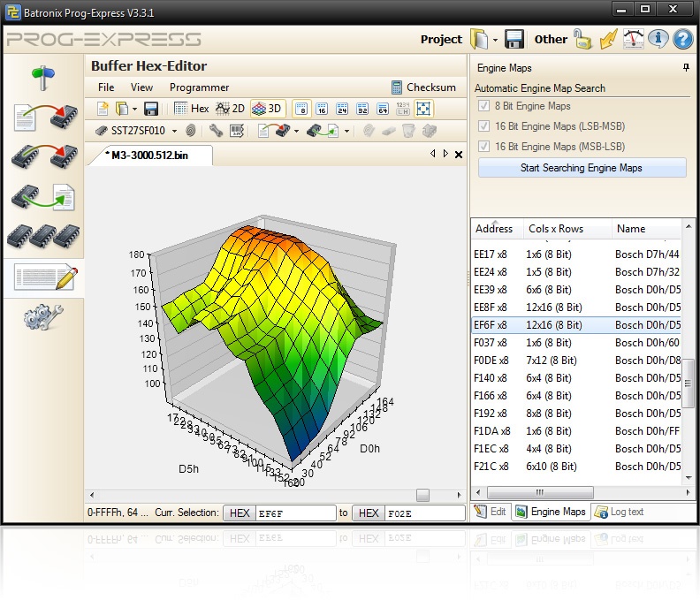The image size is (700, 600).
Task: Toggle 16 bit data width
Action: 322,109
